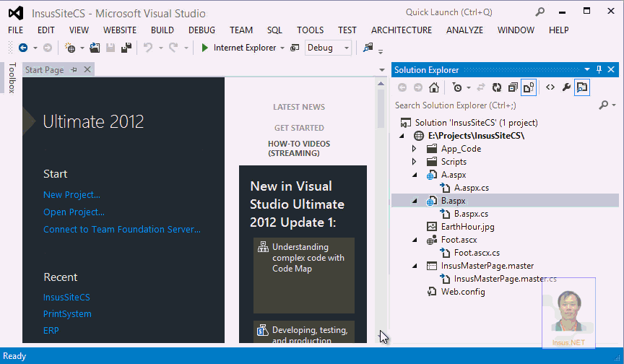Toggle auto hide pin of Solution Explorer
Image resolution: width=624 pixels, height=364 pixels.
pyautogui.click(x=599, y=69)
